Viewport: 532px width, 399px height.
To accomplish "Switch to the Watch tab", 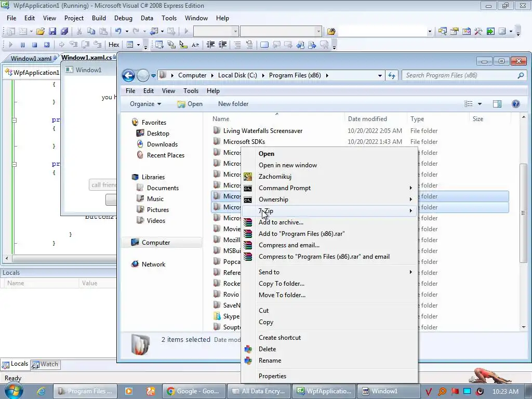I will pyautogui.click(x=46, y=364).
